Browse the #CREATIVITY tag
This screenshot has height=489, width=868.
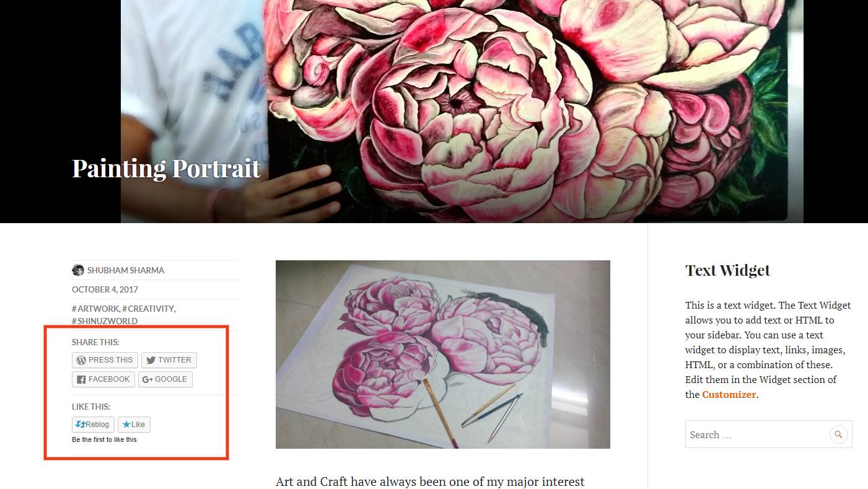[149, 309]
